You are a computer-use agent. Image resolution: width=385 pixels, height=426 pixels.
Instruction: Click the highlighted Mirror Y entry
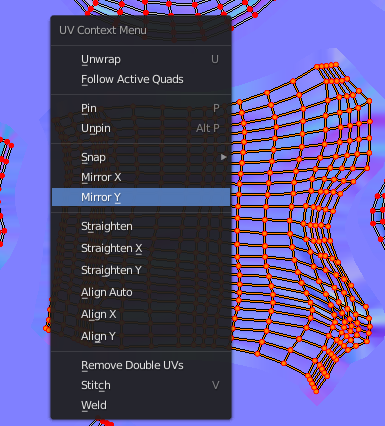pyautogui.click(x=141, y=197)
